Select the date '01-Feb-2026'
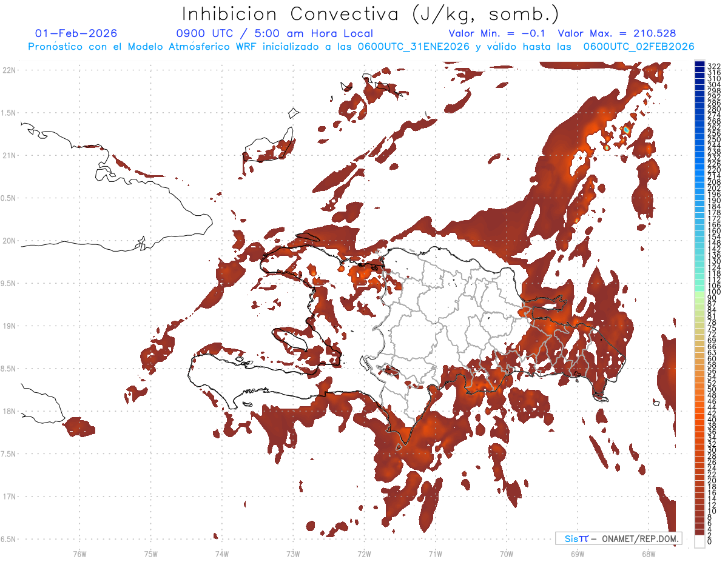The width and height of the screenshot is (728, 562). pyautogui.click(x=76, y=33)
